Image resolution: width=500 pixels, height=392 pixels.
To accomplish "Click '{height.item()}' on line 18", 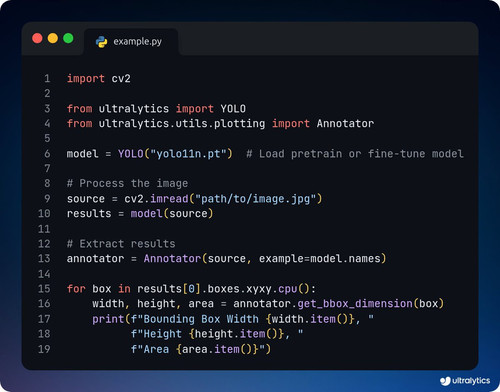I will click(236, 334).
